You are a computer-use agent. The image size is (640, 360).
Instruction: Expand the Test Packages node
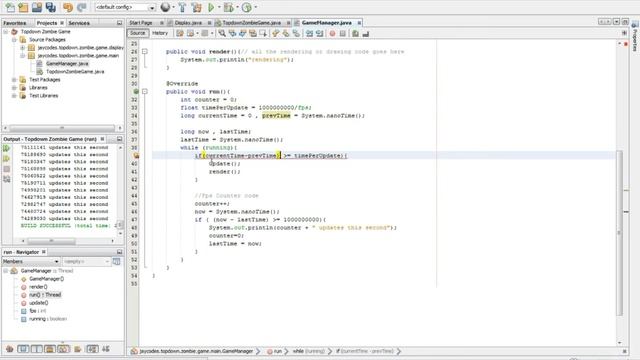coord(14,80)
